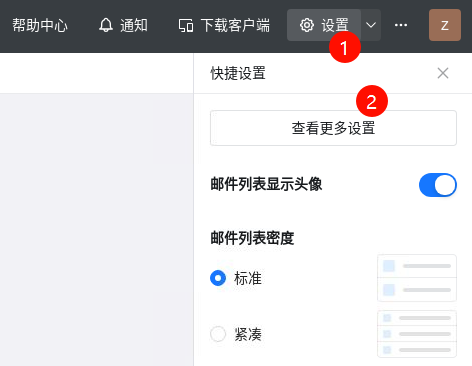
Task: Select the 标准 density radio button
Action: point(218,278)
